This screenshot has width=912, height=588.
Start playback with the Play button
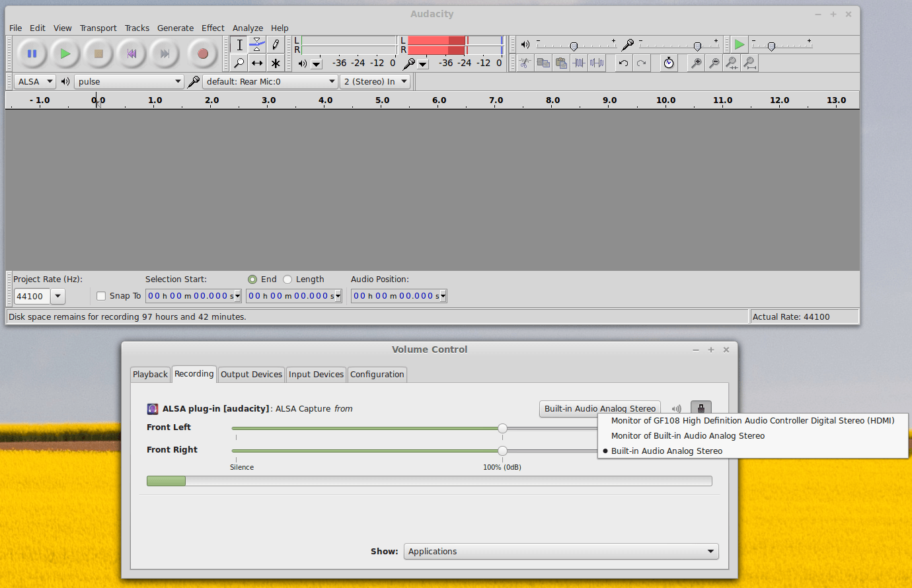coord(65,54)
